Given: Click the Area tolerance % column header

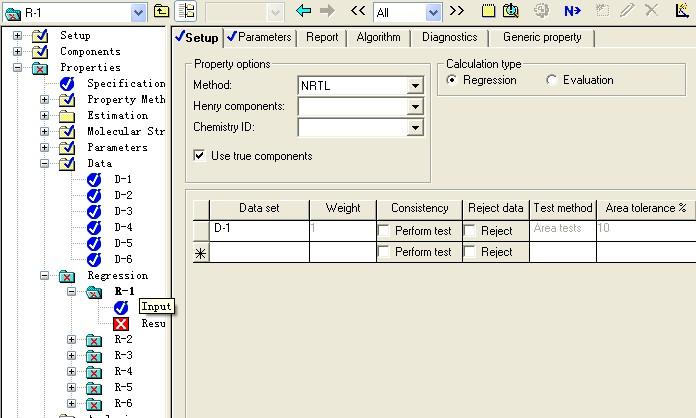Looking at the screenshot, I should [646, 209].
